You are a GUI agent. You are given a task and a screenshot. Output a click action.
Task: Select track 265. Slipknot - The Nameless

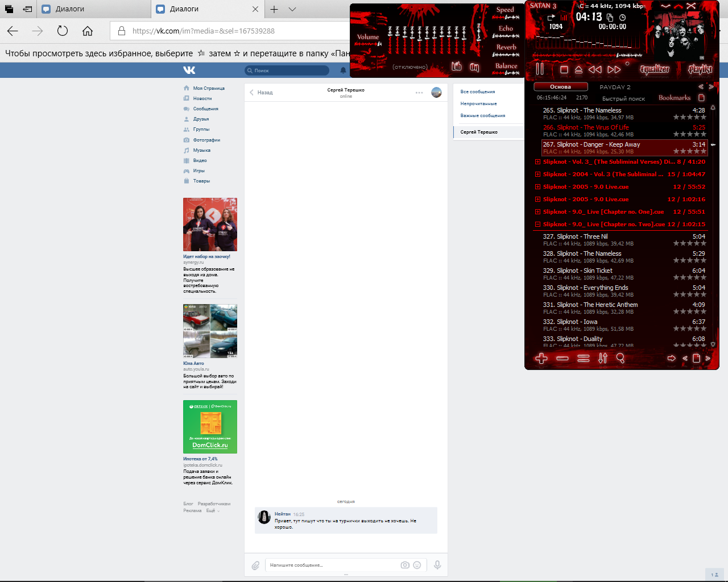pos(624,114)
